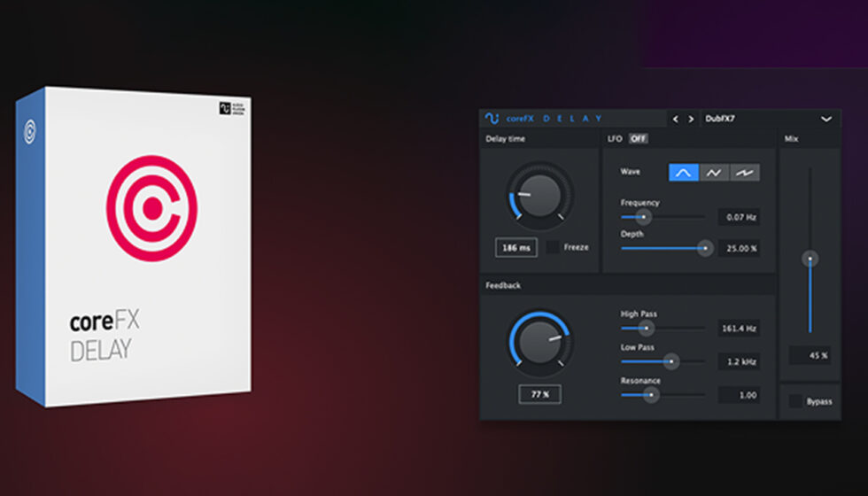The height and width of the screenshot is (496, 868).
Task: Click the 77 % feedback value field
Action: coord(539,394)
